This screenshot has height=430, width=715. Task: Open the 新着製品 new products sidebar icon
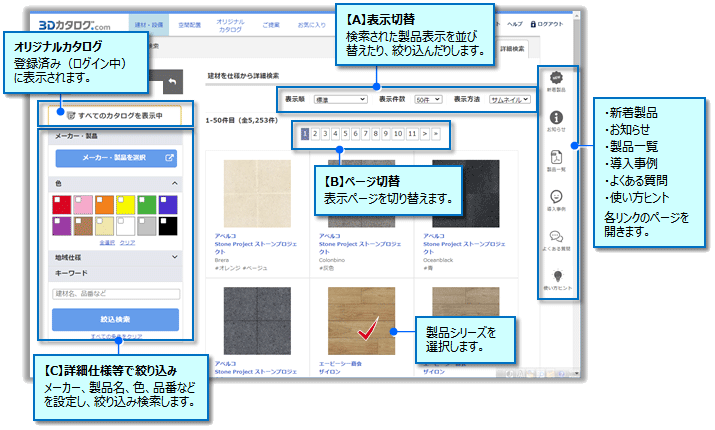[x=556, y=78]
